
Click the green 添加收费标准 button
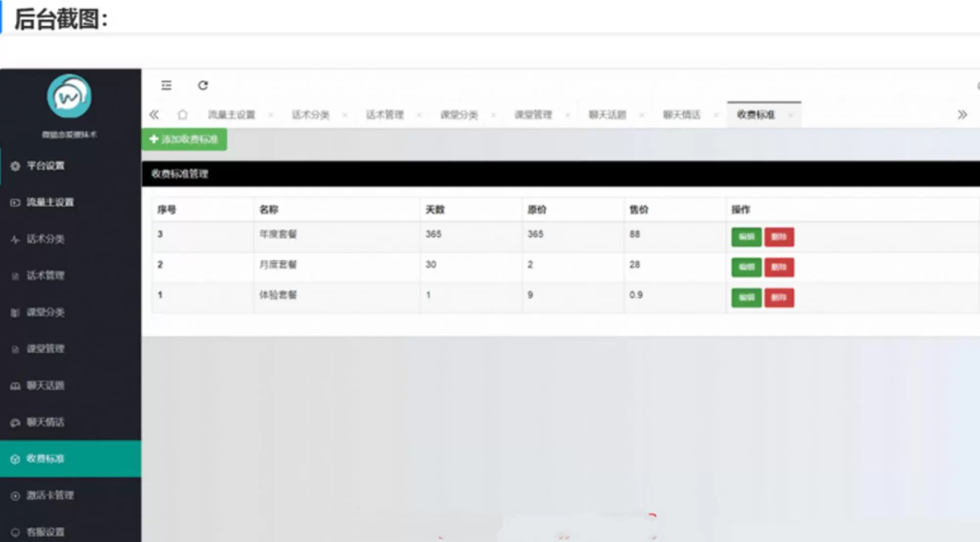point(184,140)
